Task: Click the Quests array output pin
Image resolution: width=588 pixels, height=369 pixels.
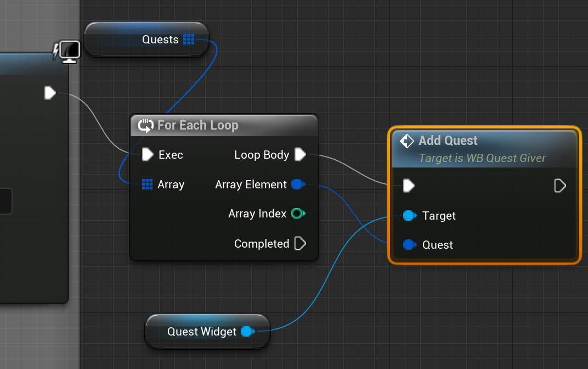Action: (x=189, y=39)
